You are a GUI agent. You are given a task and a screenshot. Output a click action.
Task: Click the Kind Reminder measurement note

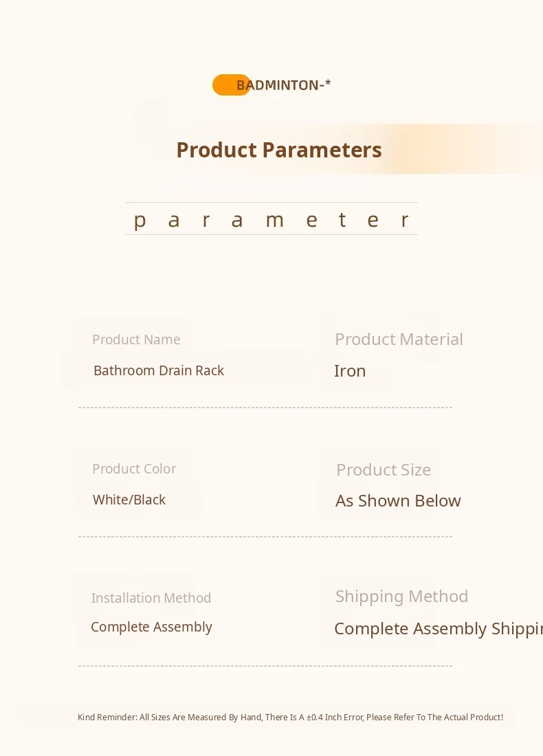coord(290,718)
